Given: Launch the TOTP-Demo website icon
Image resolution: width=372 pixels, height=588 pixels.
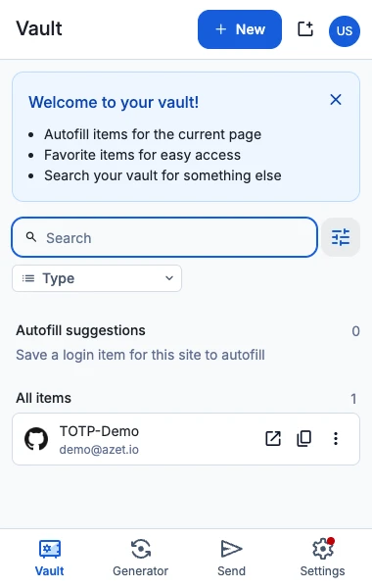Looking at the screenshot, I should point(273,438).
